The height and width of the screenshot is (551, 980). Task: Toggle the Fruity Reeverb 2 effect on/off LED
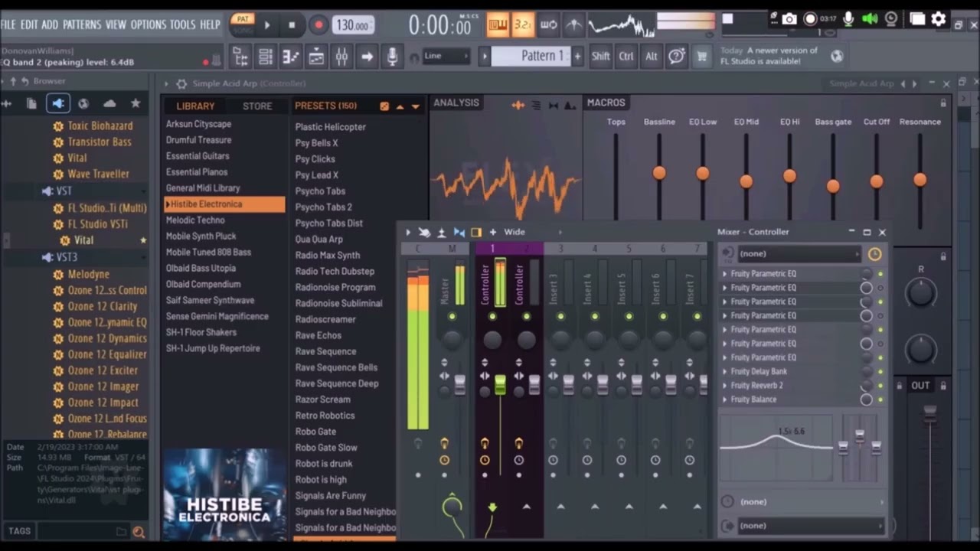pos(880,386)
